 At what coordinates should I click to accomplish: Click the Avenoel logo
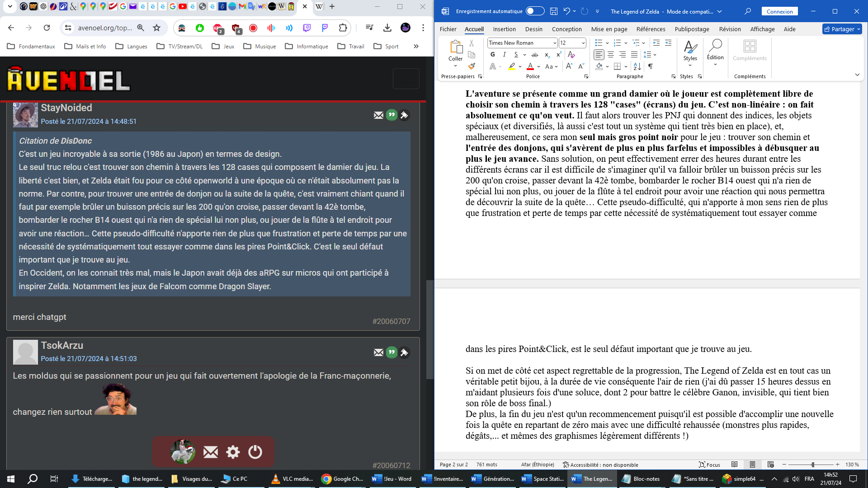pyautogui.click(x=69, y=79)
